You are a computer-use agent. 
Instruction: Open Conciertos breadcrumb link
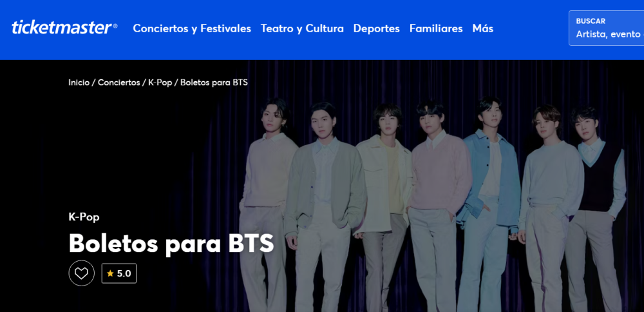(x=118, y=83)
